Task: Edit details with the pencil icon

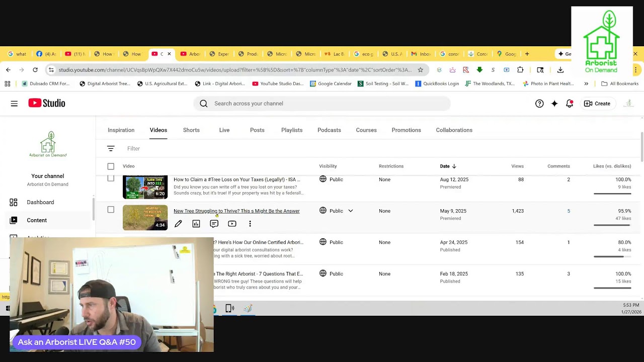Action: pos(178,224)
